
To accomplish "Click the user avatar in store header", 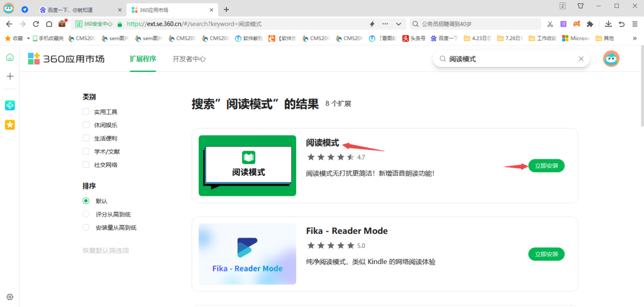I will pos(611,59).
